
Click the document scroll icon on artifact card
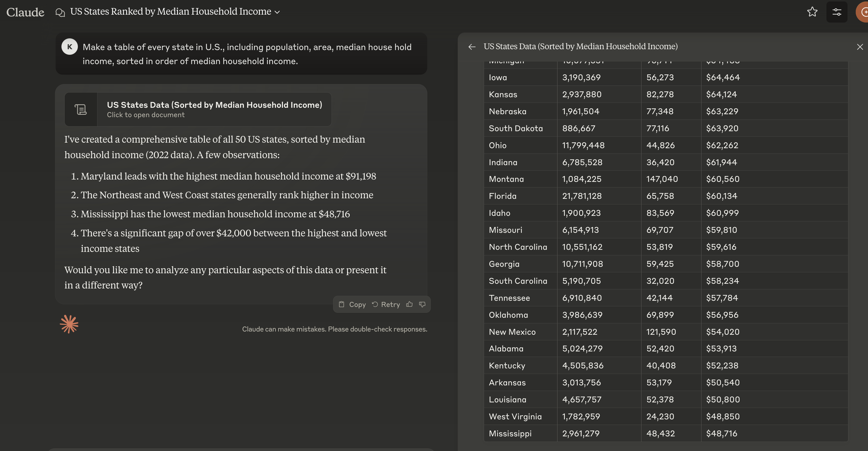(x=81, y=109)
